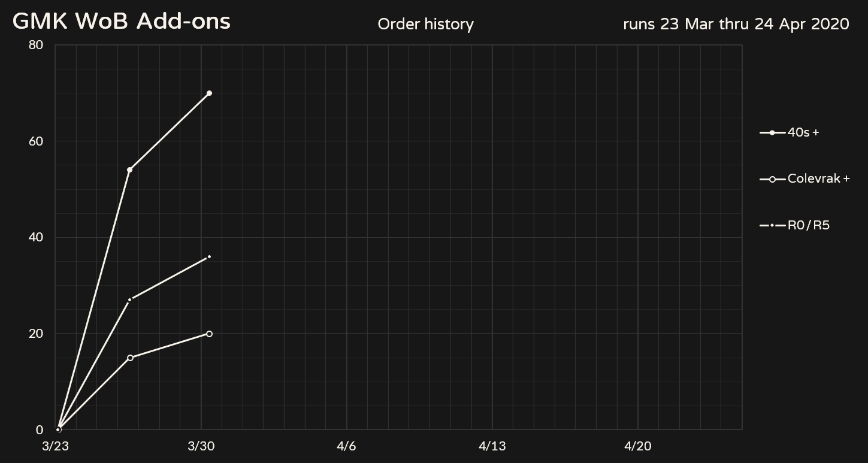Click the Order history subtitle
Viewport: 868px width, 463px height.
(425, 25)
